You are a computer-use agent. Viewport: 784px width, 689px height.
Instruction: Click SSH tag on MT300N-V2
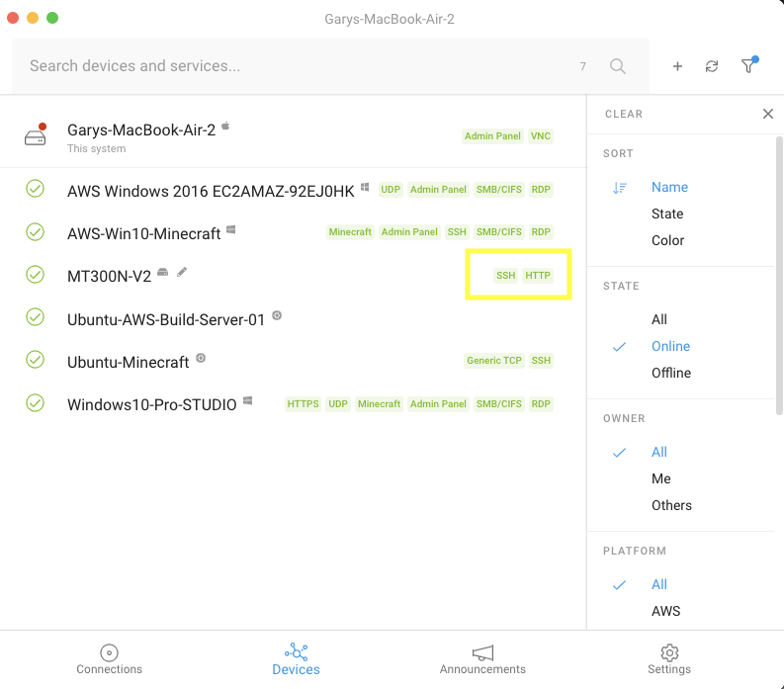(505, 276)
